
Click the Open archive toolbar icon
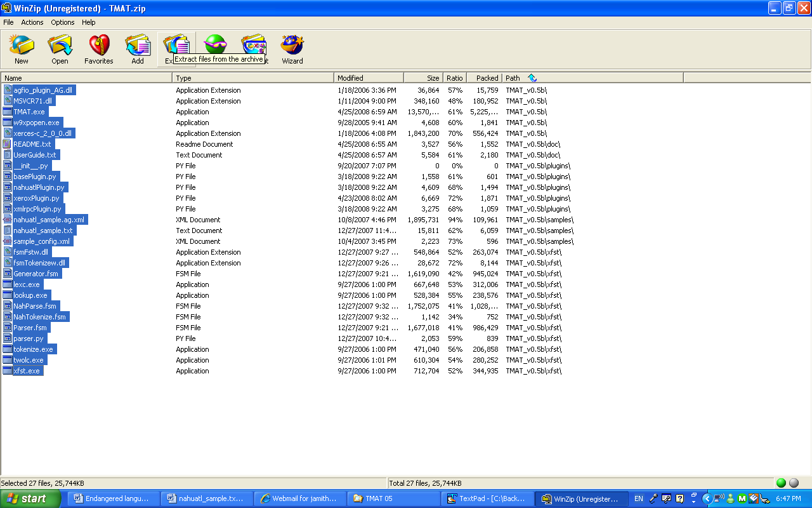(60, 50)
